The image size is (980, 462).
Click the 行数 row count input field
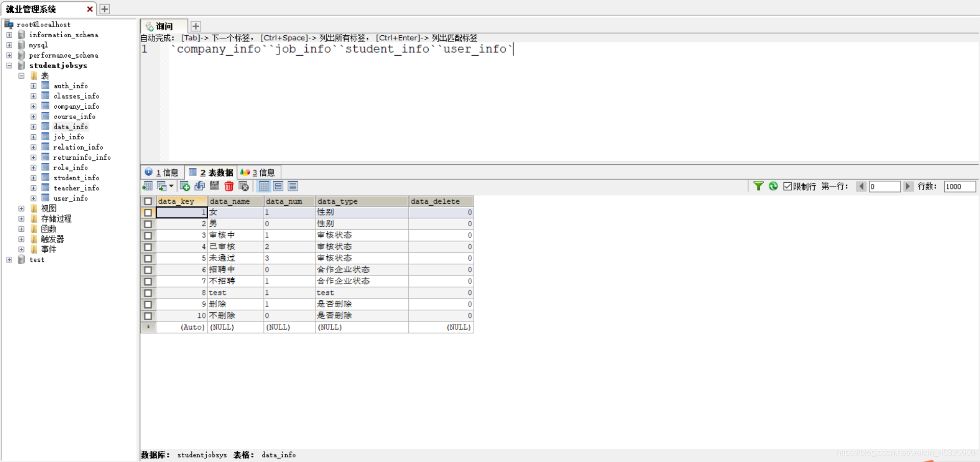(960, 186)
